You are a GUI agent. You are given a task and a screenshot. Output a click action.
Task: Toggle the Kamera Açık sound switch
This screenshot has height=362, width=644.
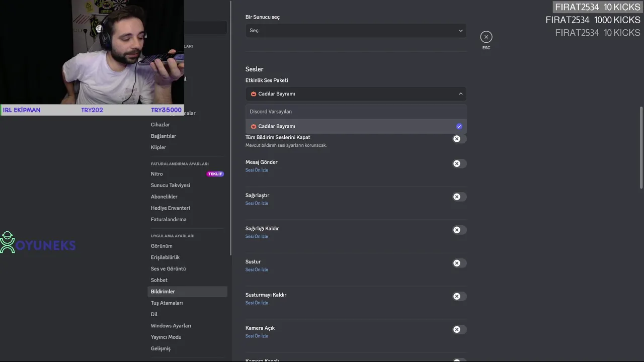coord(459,329)
